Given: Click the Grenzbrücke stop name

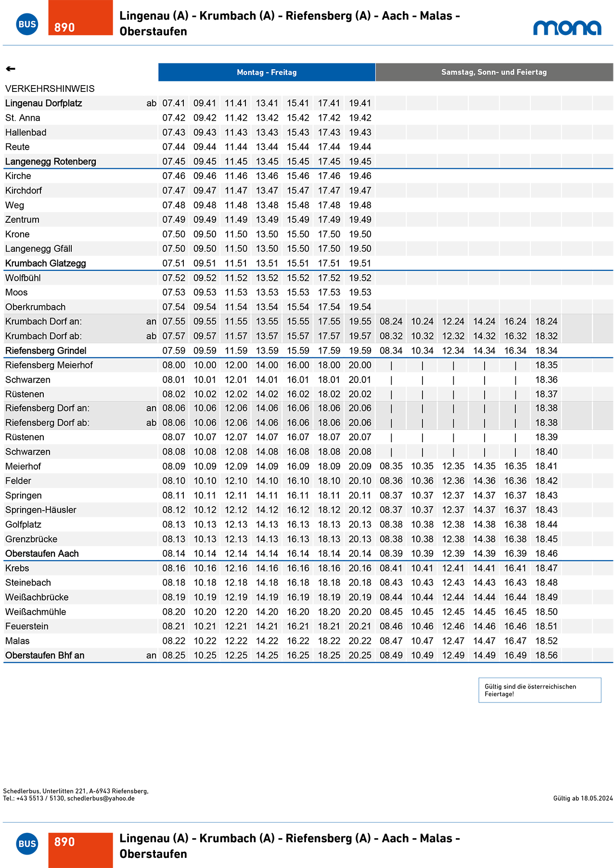Looking at the screenshot, I should coord(31,539).
